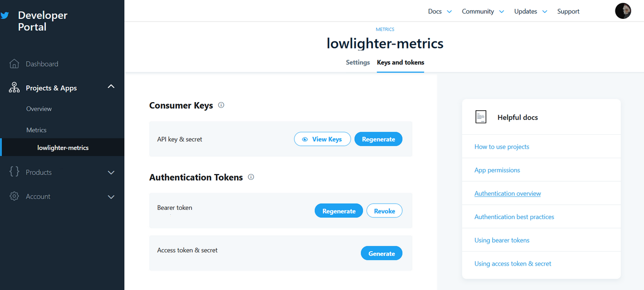Open the Authentication overview link
Viewport: 644px width, 290px height.
pos(508,194)
